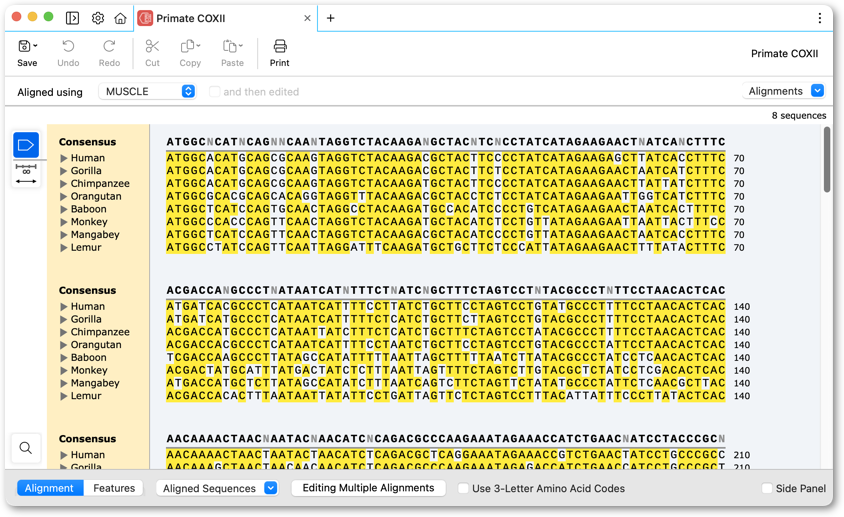Expand Gorilla in the first block
The image size is (844, 517).
[64, 171]
